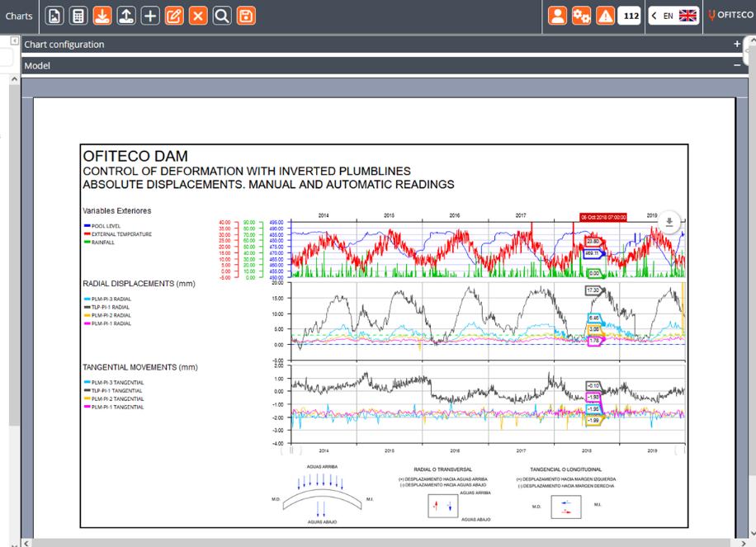The image size is (756, 547).
Task: Click the chart download button at top-right of graph
Action: (669, 223)
